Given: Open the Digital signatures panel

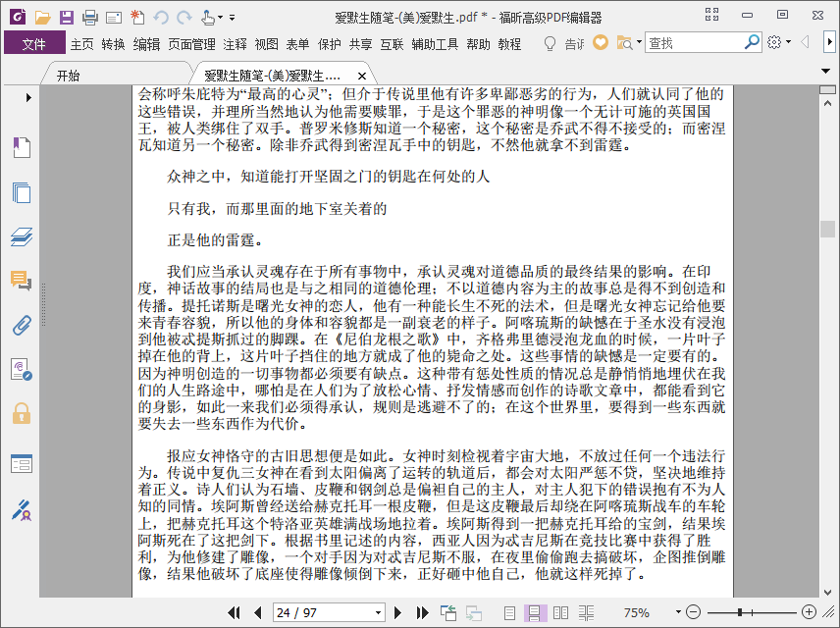Looking at the screenshot, I should pos(22,370).
